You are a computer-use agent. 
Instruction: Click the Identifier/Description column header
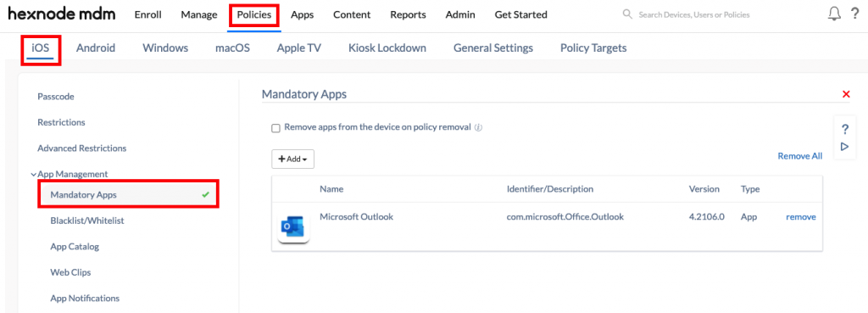coord(550,189)
